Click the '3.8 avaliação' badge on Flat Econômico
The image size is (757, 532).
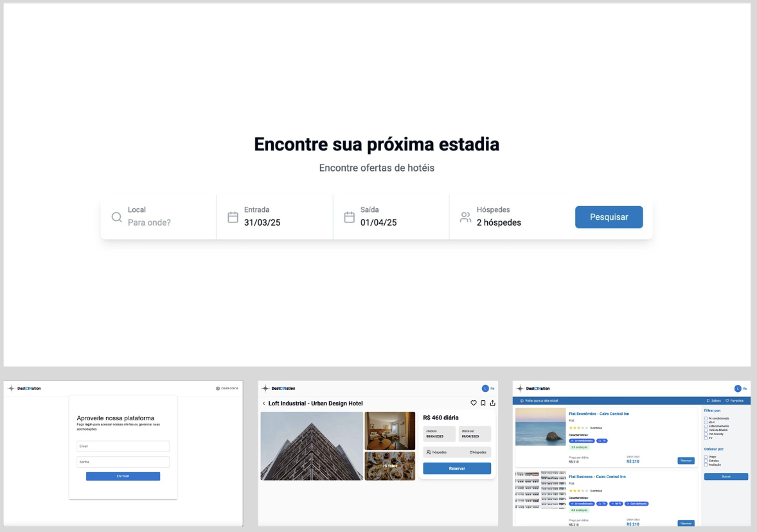click(580, 448)
